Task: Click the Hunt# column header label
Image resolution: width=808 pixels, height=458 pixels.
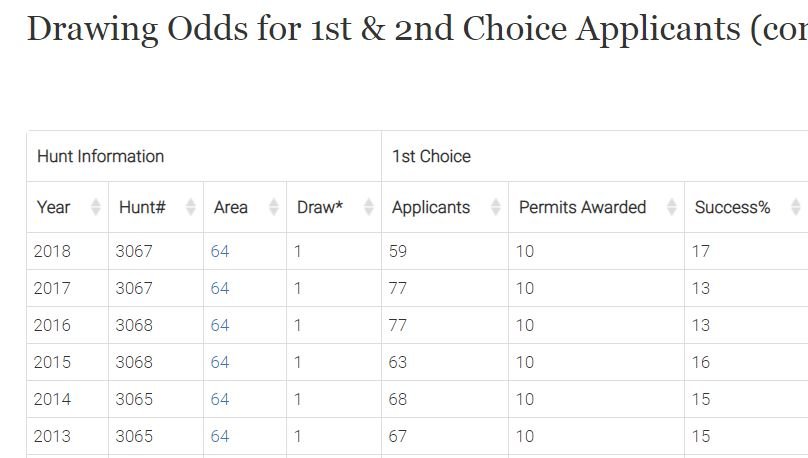Action: coord(142,207)
